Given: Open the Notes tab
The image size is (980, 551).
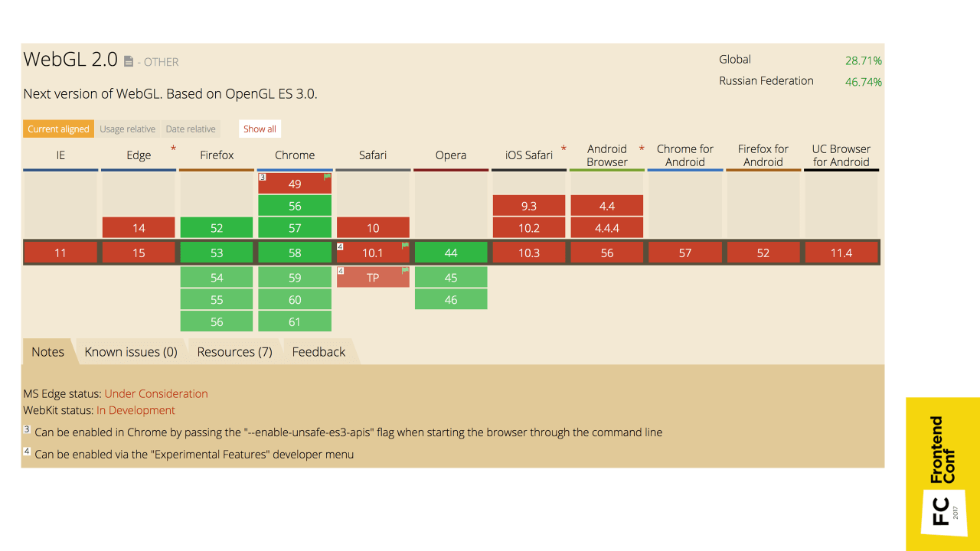Looking at the screenshot, I should pos(47,351).
